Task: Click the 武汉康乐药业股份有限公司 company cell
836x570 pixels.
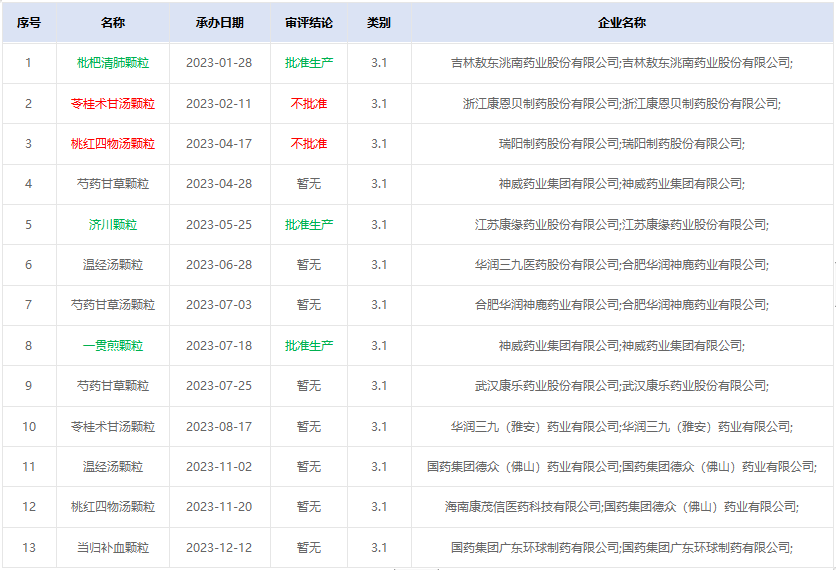Action: coord(622,386)
